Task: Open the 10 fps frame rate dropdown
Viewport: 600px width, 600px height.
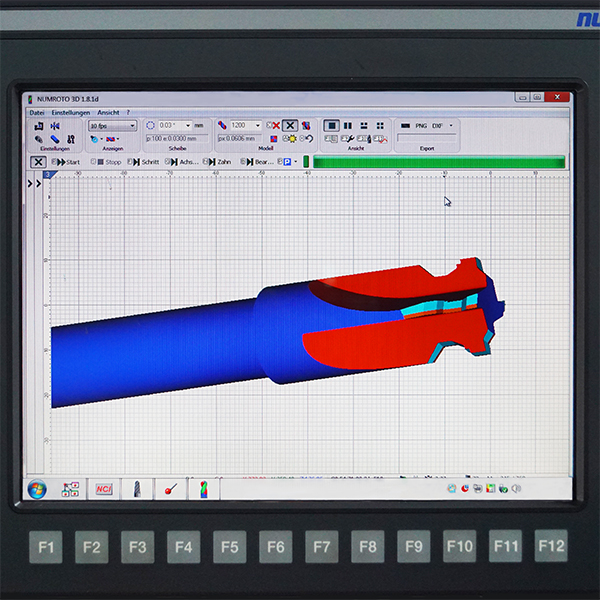Action: coord(112,126)
